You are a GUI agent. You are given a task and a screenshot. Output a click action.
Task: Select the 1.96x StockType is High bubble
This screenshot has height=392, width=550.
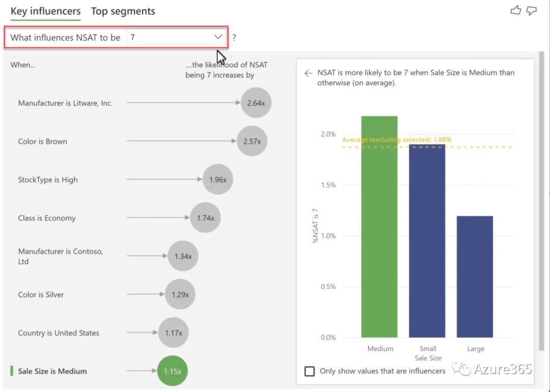click(x=218, y=179)
